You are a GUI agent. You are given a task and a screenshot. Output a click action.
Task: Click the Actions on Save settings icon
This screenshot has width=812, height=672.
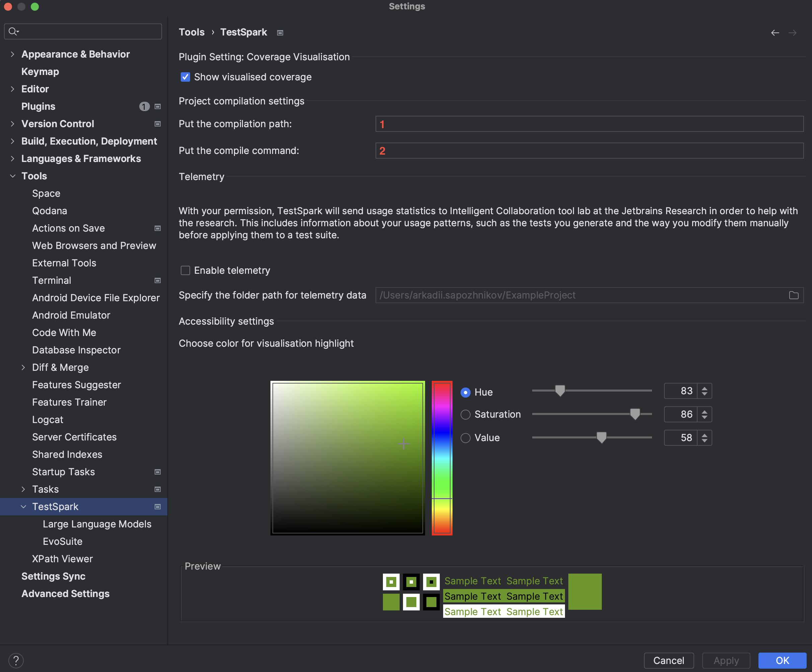(x=156, y=228)
